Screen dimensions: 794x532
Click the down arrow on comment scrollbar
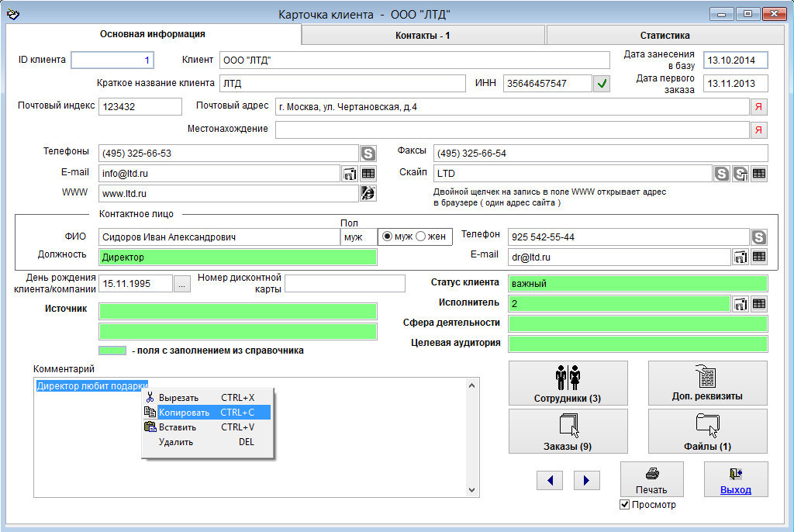point(473,490)
